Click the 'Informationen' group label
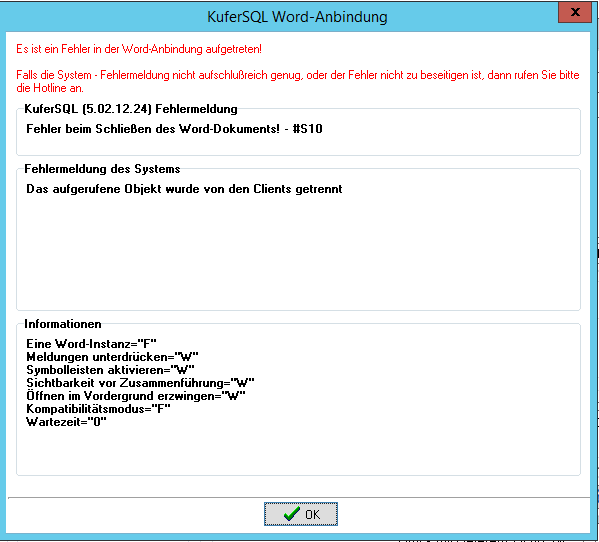Viewport: 599px width, 542px height. click(63, 324)
